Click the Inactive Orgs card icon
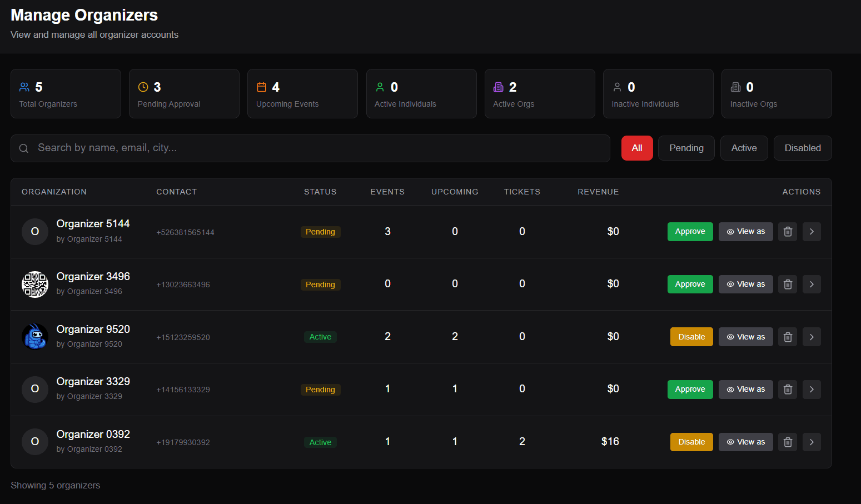This screenshot has height=504, width=861. pos(735,87)
